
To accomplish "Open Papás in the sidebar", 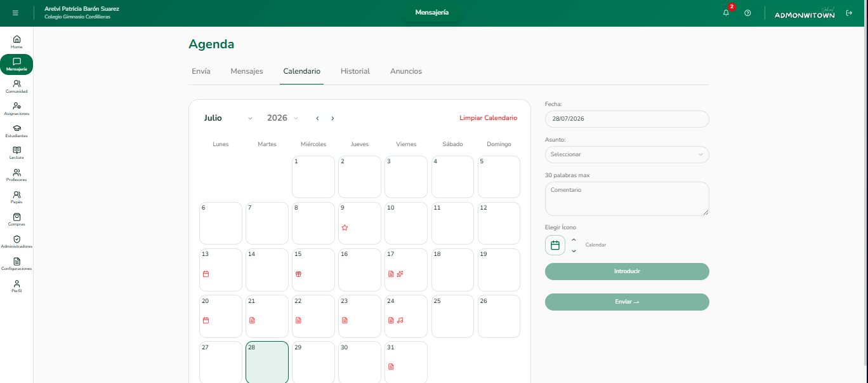I will click(16, 197).
